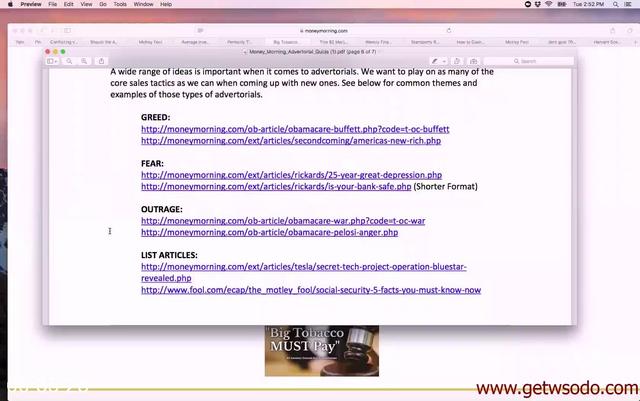Click the Preview search field
The height and width of the screenshot is (401, 640).
pos(529,61)
